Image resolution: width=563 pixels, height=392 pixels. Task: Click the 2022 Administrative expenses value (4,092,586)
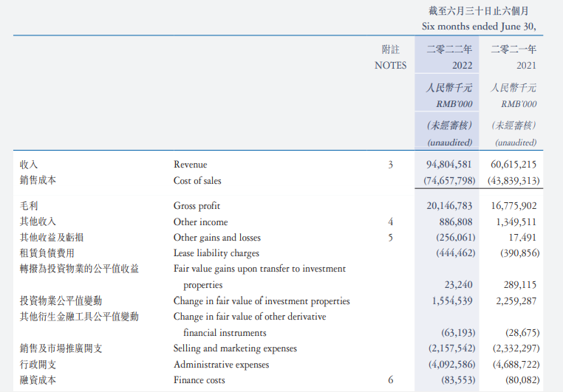tap(451, 365)
